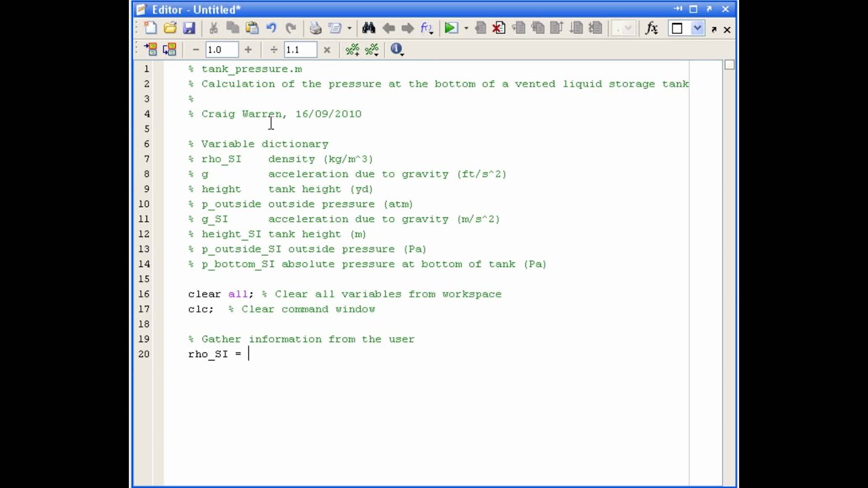Screen dimensions: 868x488
Task: Evaluate cell icon in cell toolbar
Action: tap(151, 49)
